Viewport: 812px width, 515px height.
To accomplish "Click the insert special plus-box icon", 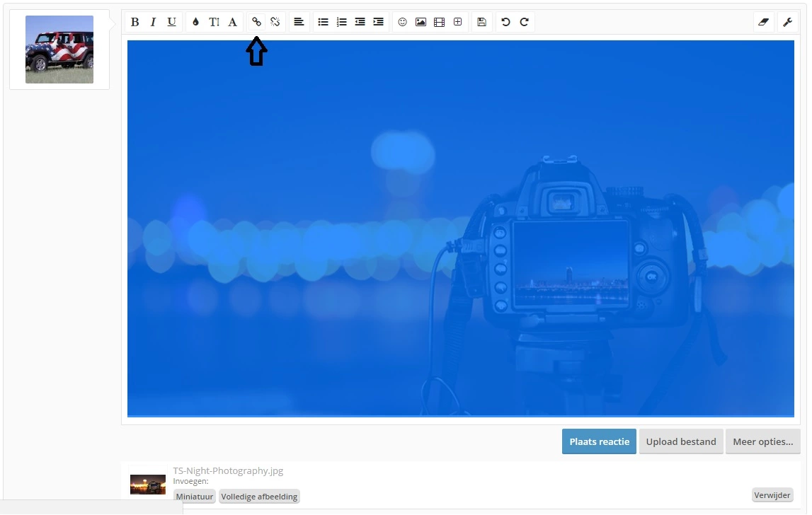I will tap(458, 22).
